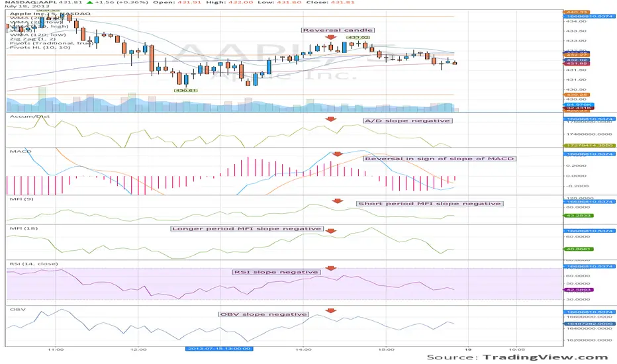Click the orange 440.33 price tag

(577, 12)
